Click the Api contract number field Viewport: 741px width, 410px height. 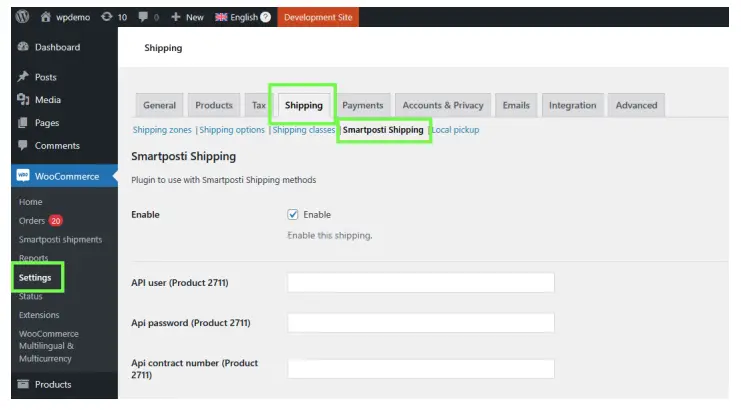pyautogui.click(x=421, y=369)
